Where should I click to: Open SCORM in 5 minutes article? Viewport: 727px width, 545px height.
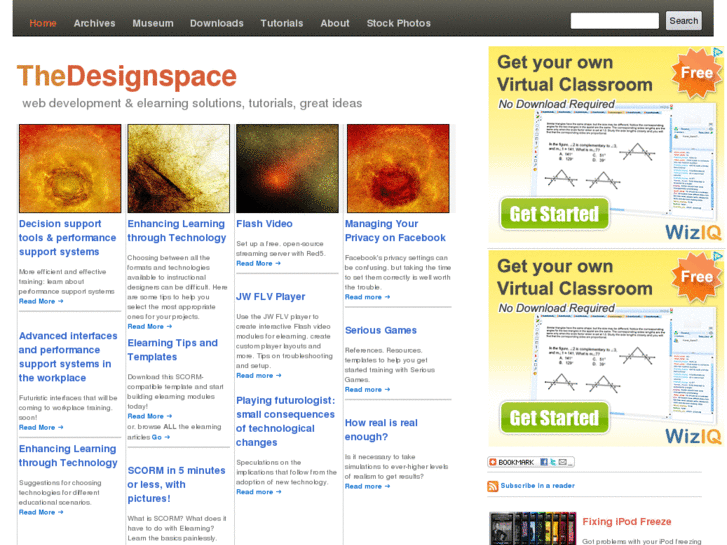click(x=176, y=484)
